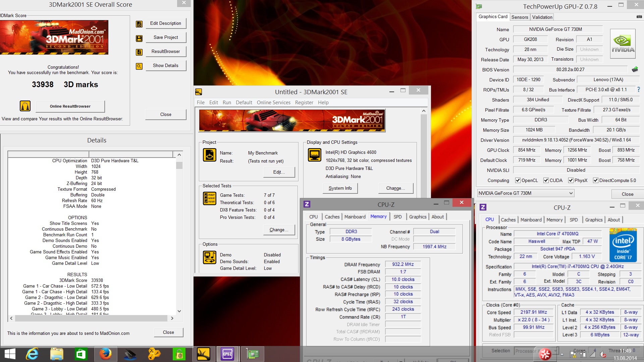Click the Online ResultBrowser button

[70, 106]
